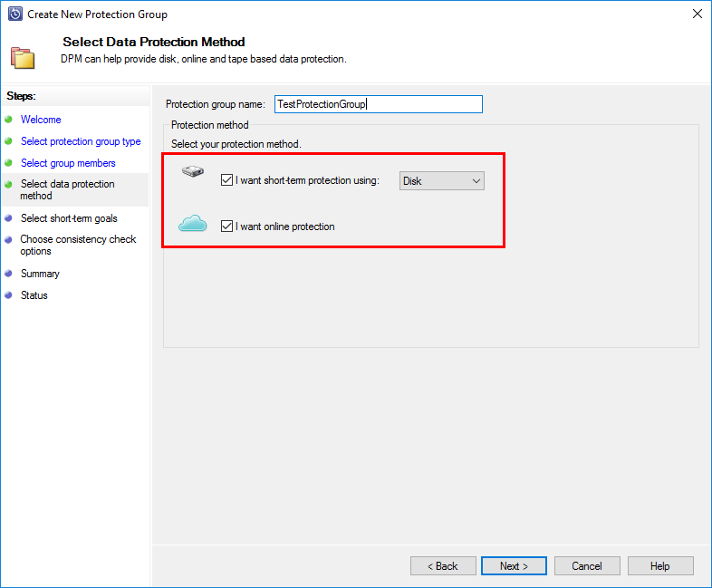Image resolution: width=712 pixels, height=588 pixels.
Task: Click the green bullet beside Select group members
Action: point(8,162)
